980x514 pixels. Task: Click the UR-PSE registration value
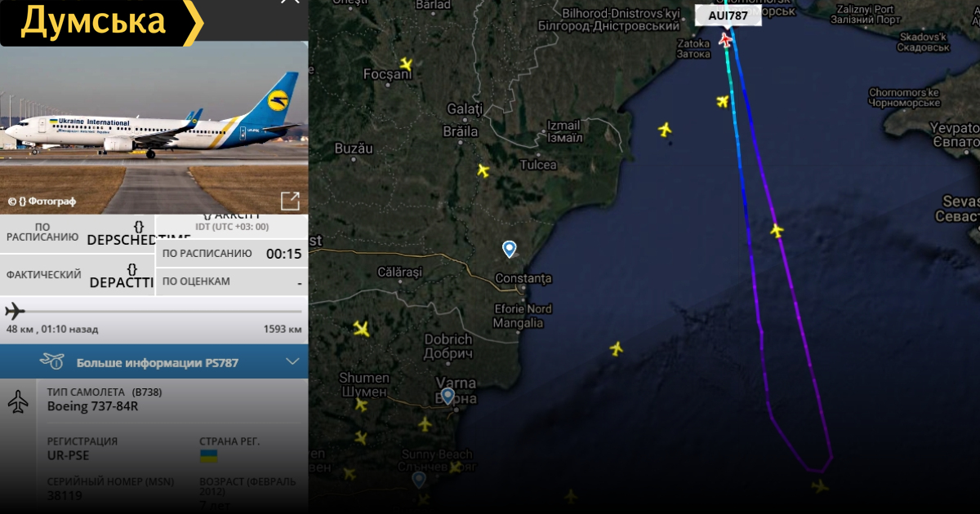[x=69, y=455]
